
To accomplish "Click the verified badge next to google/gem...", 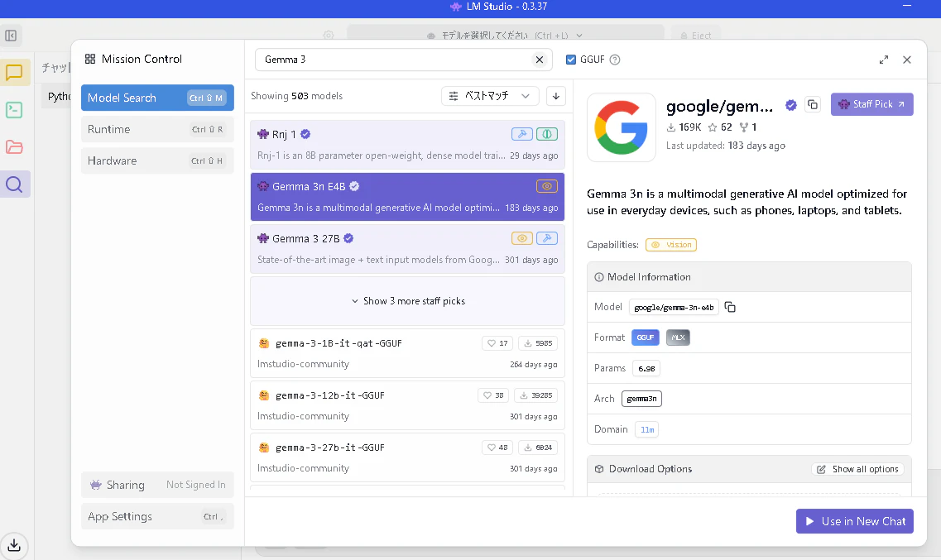I will 791,106.
